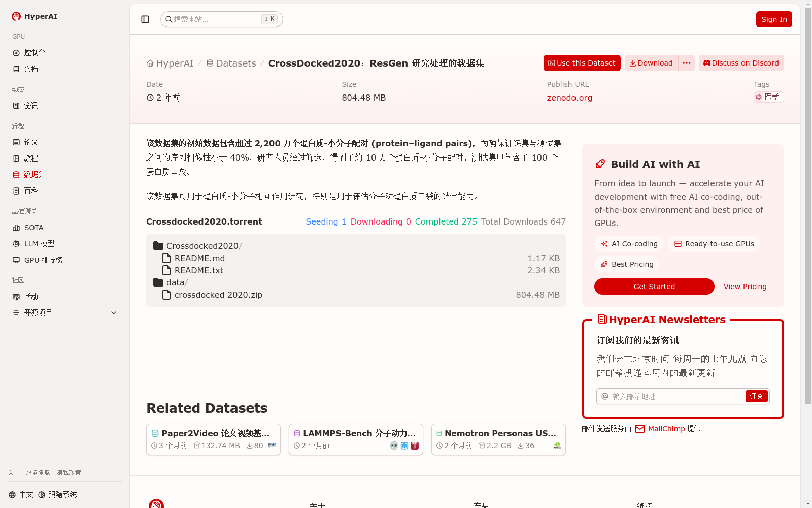Click the Ready-to-use GPUs chip
This screenshot has height=508, width=812.
pos(714,244)
